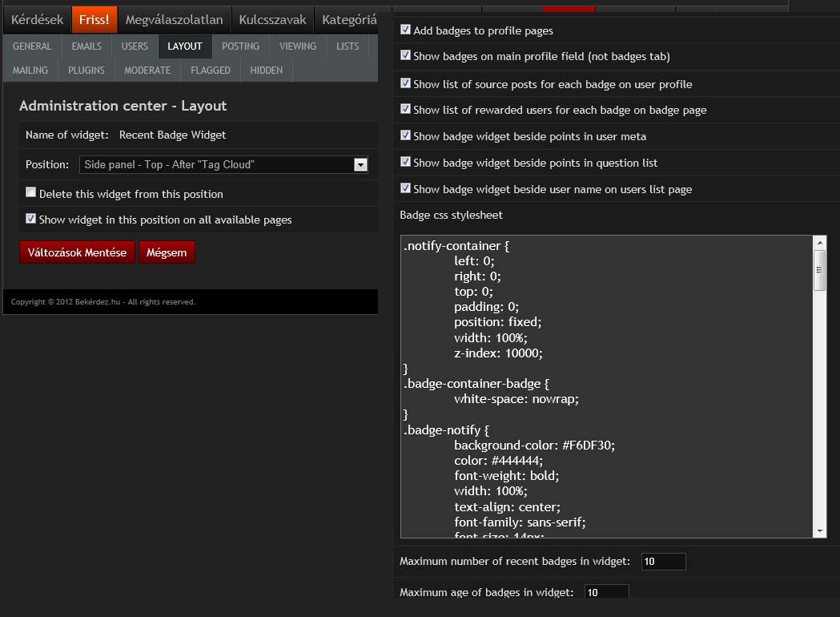Toggle Add badges to profile pages
Screen dimensions: 840x617
coord(406,30)
